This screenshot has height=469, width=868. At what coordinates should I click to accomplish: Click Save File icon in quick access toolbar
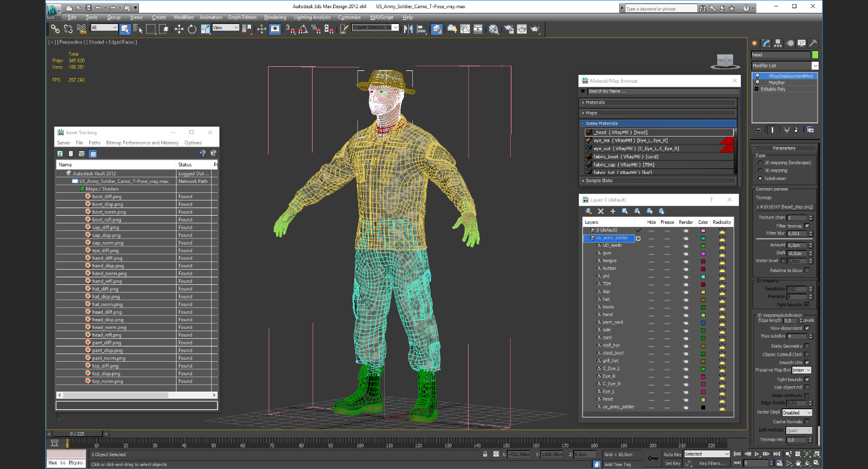(x=88, y=8)
